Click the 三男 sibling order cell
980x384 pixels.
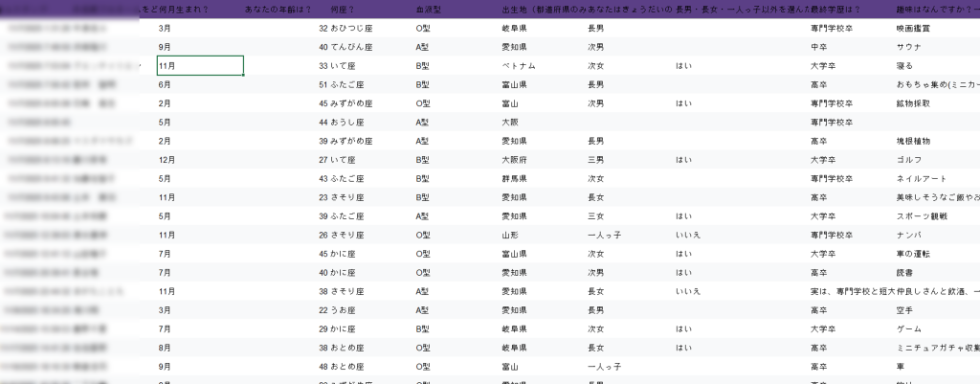tap(595, 160)
